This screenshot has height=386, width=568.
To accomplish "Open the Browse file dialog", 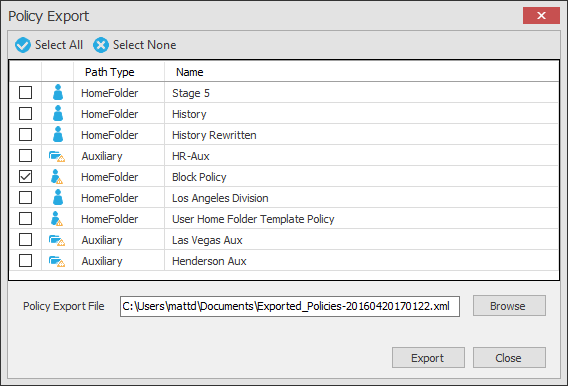I will point(509,306).
